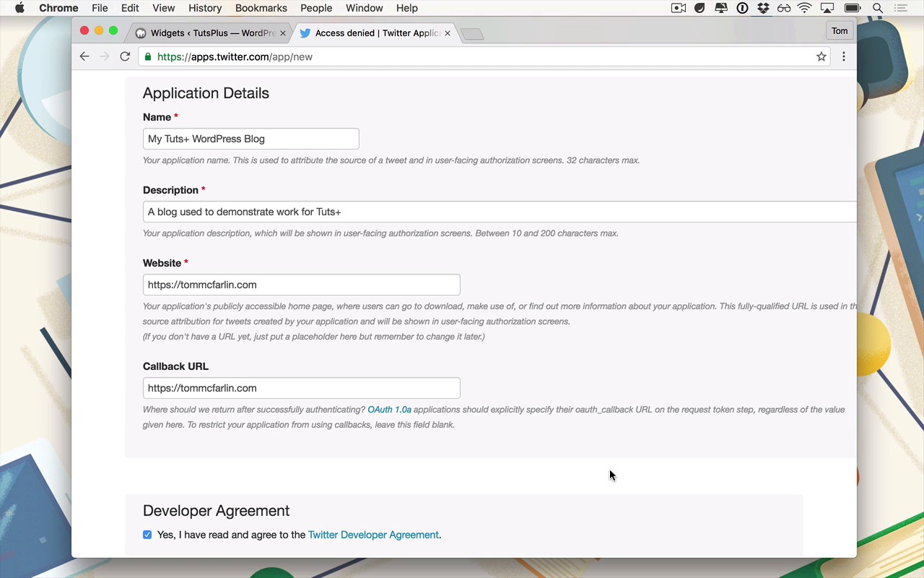
Task: Open a new browser tab
Action: coord(472,34)
